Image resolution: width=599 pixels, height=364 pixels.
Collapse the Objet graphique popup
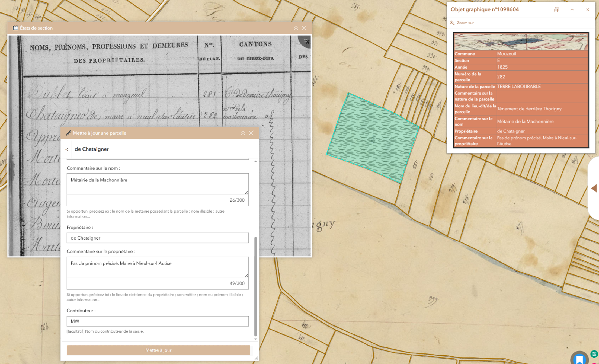point(572,10)
